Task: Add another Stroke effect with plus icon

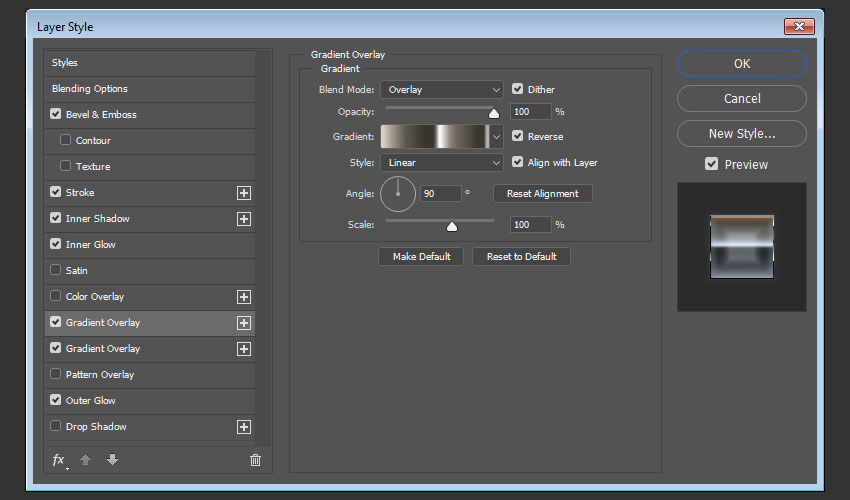Action: tap(243, 193)
